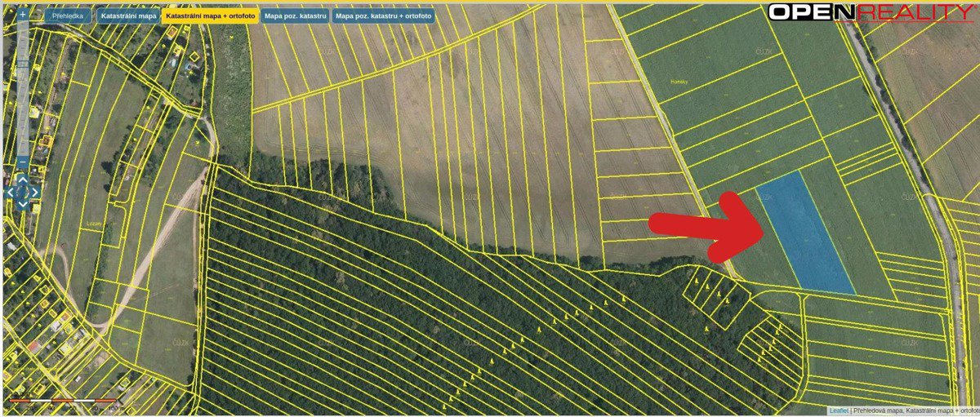Pan the map up with arrow
980x417 pixels.
point(23,180)
